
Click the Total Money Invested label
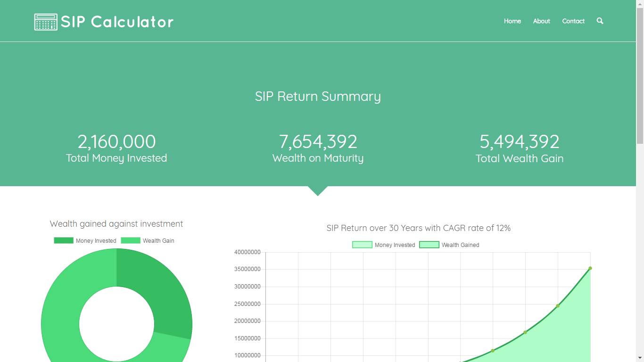click(116, 158)
